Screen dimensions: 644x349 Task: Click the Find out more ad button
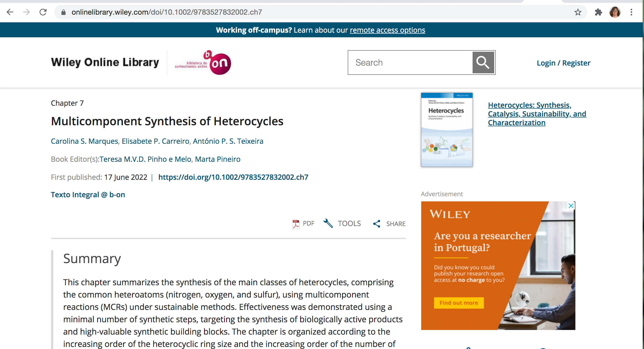click(x=459, y=303)
